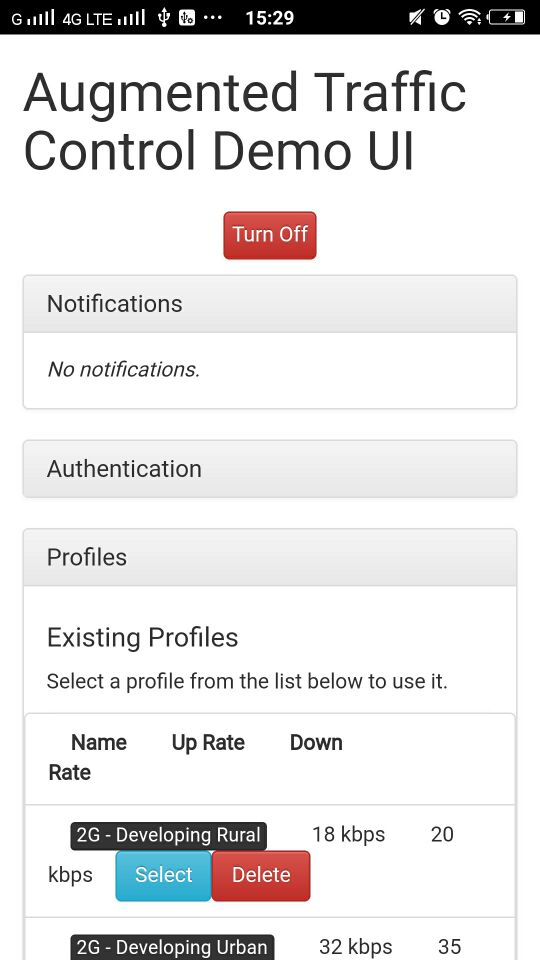The width and height of the screenshot is (540, 960).
Task: Tap the USB connection status icon
Action: (x=163, y=17)
